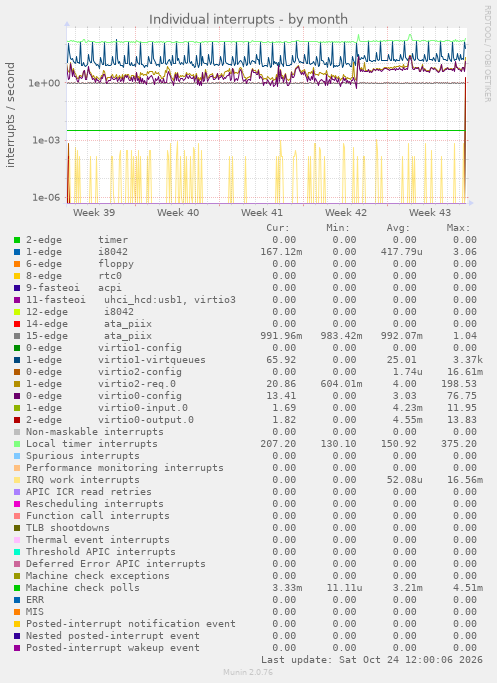The height and width of the screenshot is (683, 497).
Task: Click the Posted-interrupt notification event label
Action: click(131, 624)
